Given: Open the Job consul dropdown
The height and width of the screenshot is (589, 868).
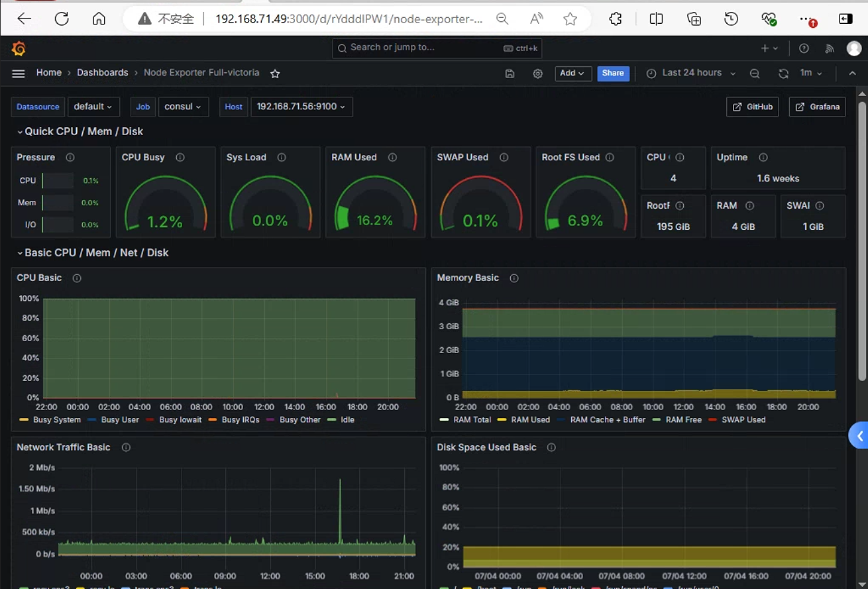Looking at the screenshot, I should click(x=184, y=107).
